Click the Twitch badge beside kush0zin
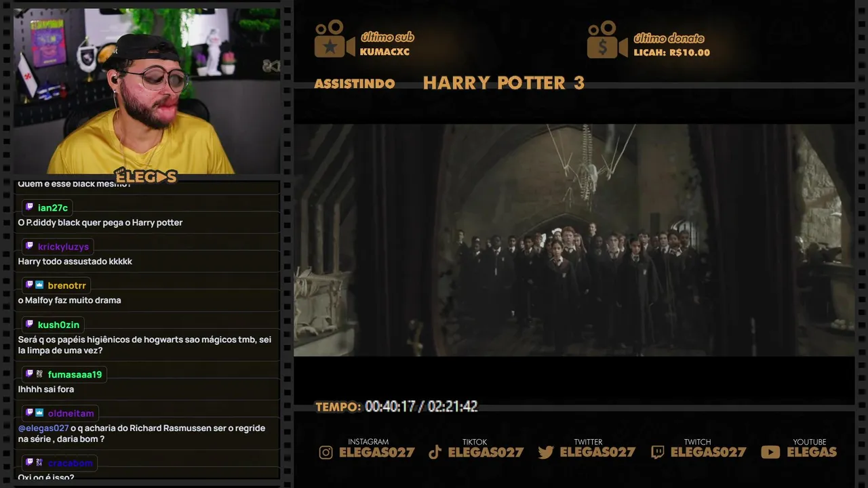The height and width of the screenshot is (488, 868). 29,325
